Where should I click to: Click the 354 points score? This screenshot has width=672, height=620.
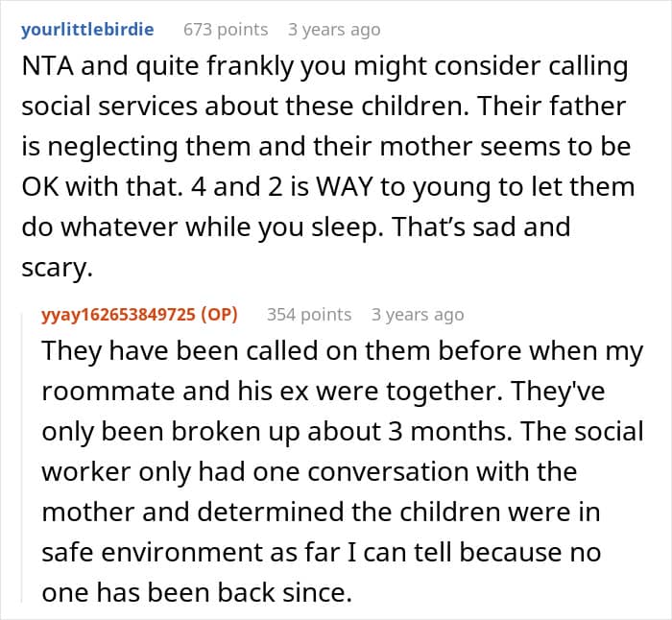(x=309, y=315)
